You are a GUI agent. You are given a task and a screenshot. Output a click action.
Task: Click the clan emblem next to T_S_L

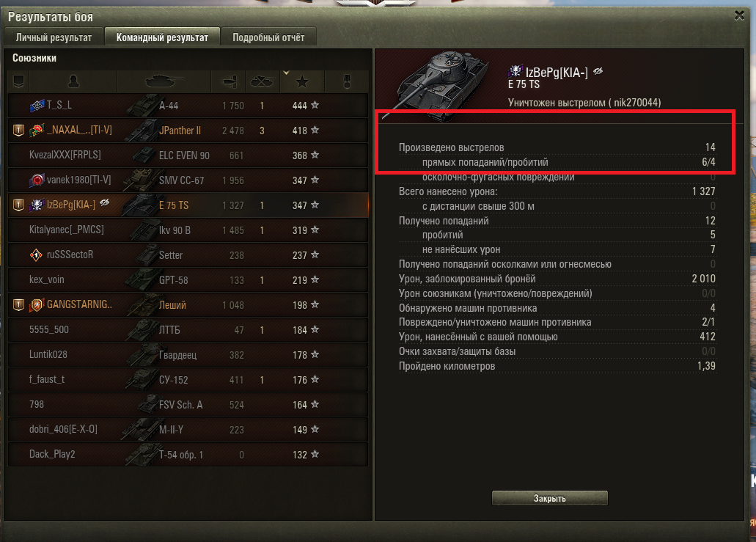coord(37,105)
